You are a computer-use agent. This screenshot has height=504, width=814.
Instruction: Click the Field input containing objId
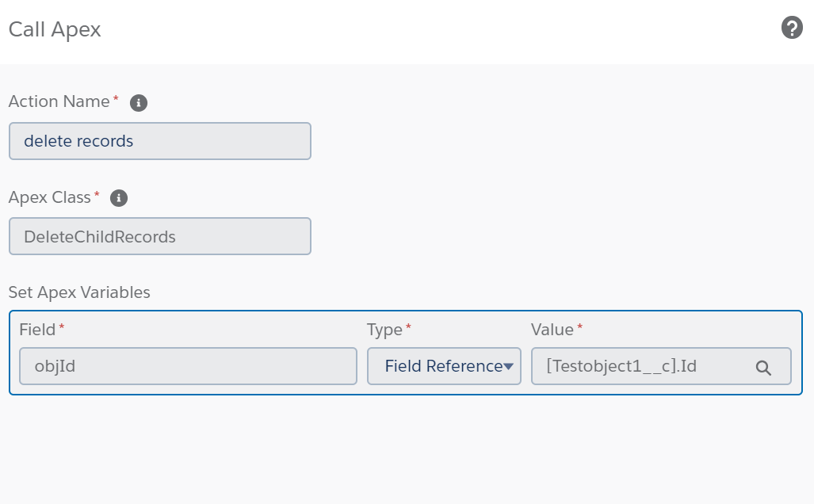(x=187, y=365)
